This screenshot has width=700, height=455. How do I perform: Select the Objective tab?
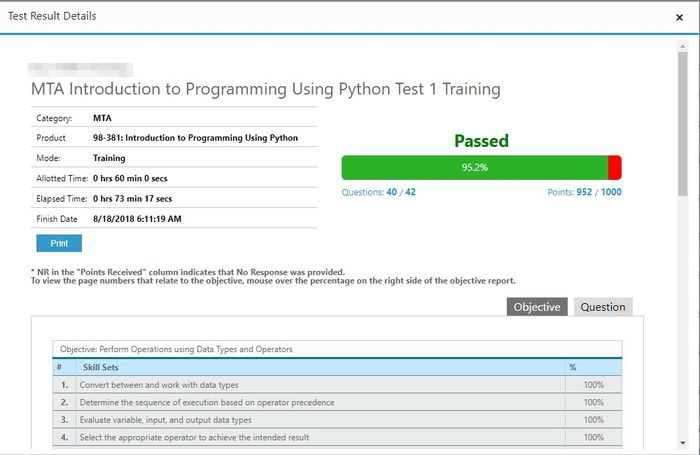(537, 307)
